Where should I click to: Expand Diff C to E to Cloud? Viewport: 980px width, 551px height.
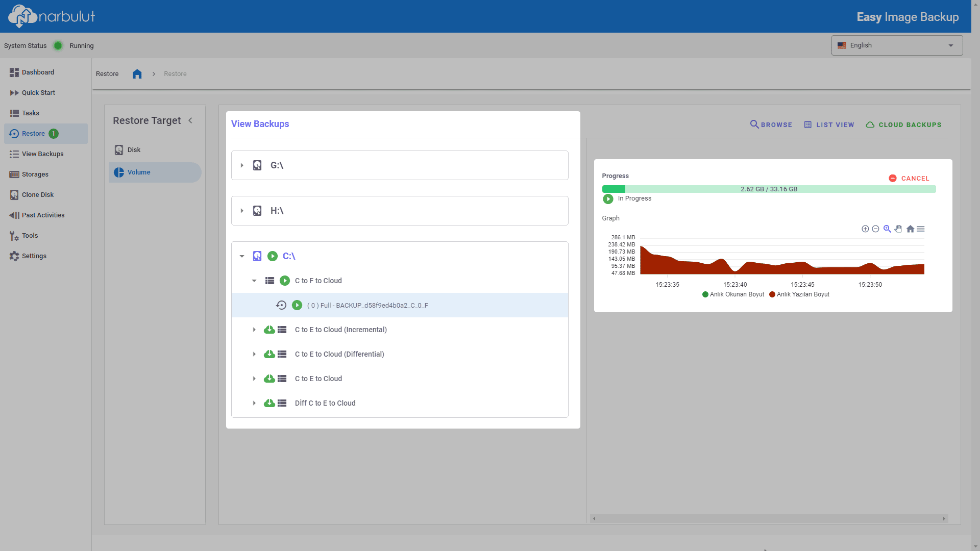[254, 403]
